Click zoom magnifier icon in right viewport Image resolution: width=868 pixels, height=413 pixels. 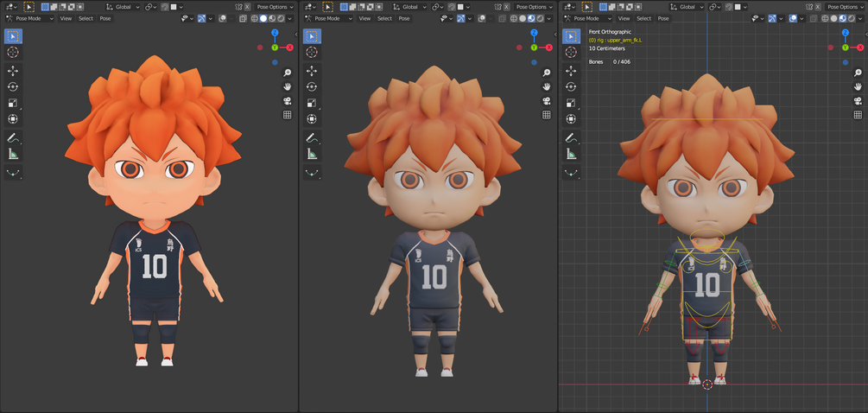(x=857, y=73)
